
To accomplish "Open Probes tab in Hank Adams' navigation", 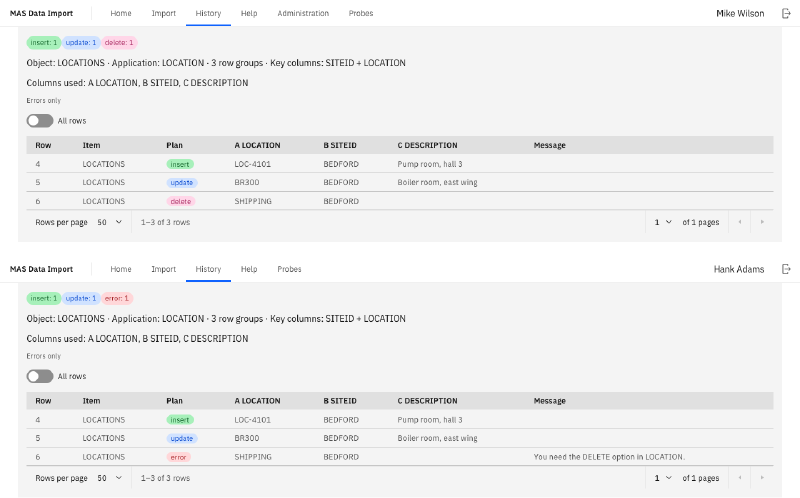I will point(289,269).
